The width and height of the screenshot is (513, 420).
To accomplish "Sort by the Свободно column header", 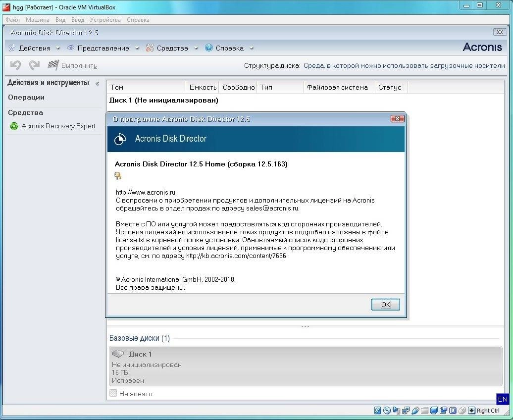I will tap(238, 87).
